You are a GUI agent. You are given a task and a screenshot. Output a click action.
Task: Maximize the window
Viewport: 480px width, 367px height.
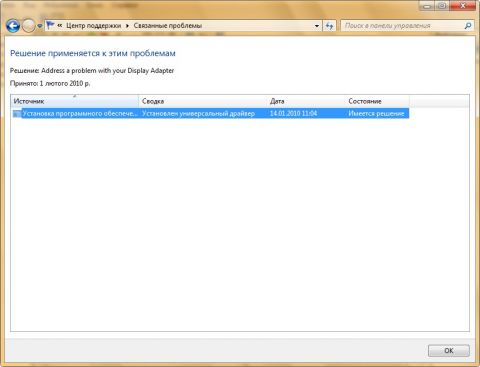pyautogui.click(x=442, y=6)
